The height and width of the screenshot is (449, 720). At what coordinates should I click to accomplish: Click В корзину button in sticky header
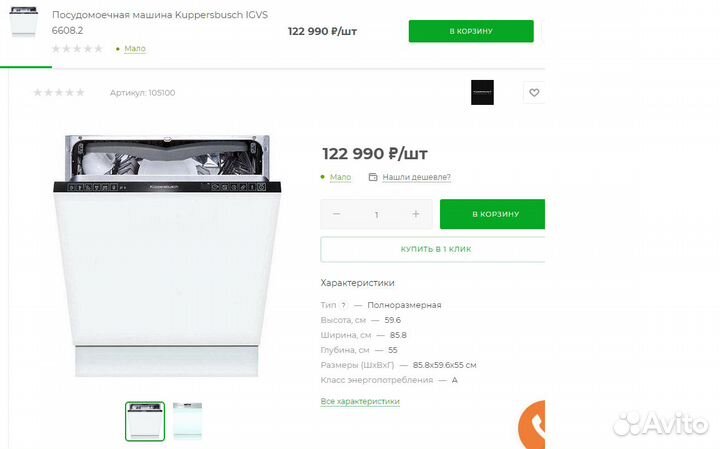coord(471,31)
